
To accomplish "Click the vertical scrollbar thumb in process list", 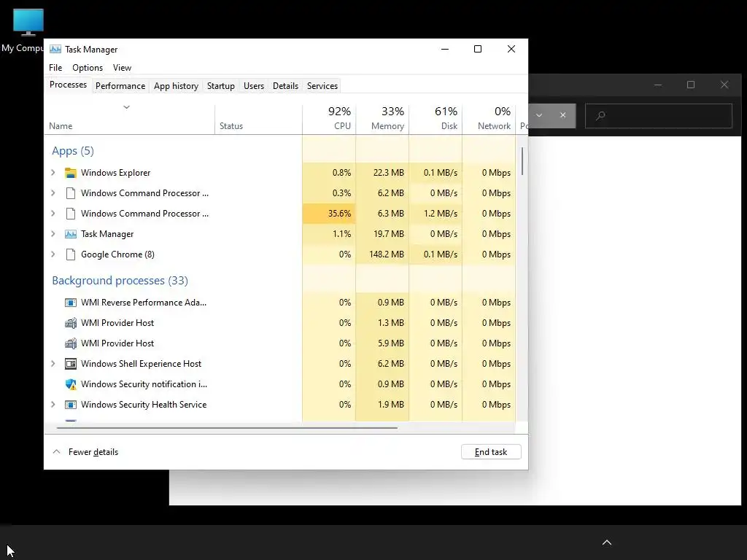I will pos(522,161).
